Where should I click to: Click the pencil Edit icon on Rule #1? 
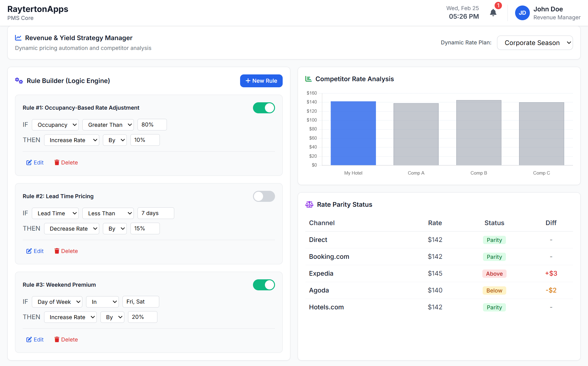pos(29,162)
